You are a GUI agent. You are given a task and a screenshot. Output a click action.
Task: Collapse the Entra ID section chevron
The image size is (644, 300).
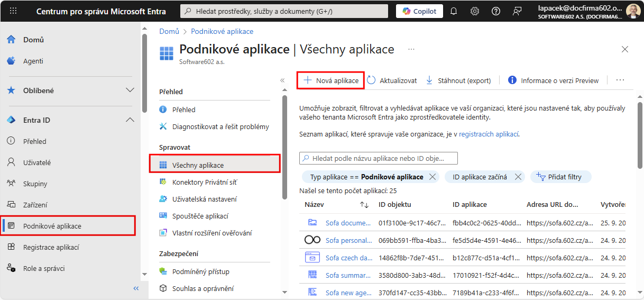pos(130,120)
